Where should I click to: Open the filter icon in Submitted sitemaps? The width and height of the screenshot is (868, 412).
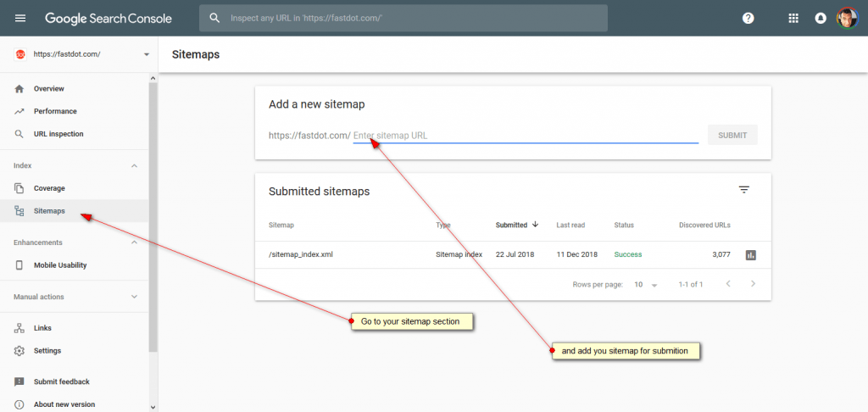coord(744,190)
